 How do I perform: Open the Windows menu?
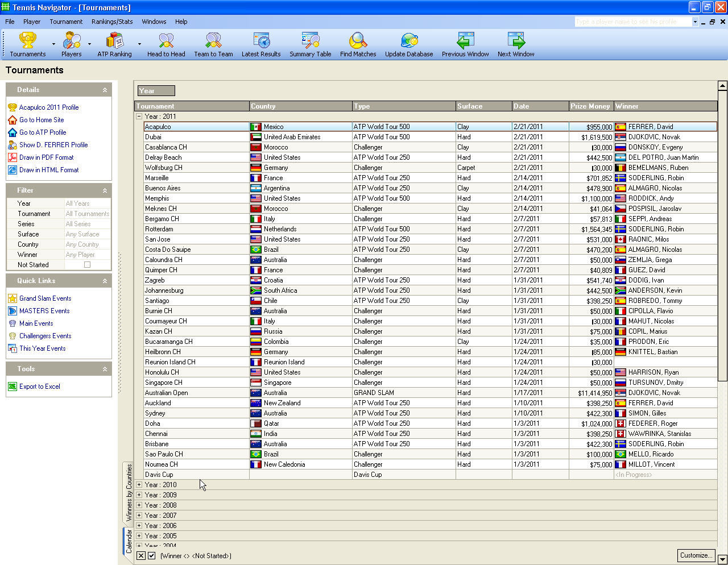point(154,22)
